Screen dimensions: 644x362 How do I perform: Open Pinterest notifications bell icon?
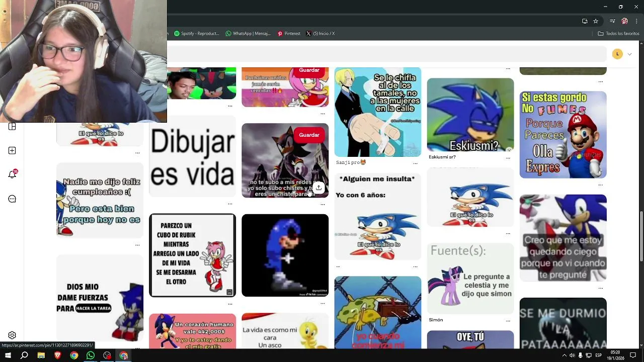point(12,174)
